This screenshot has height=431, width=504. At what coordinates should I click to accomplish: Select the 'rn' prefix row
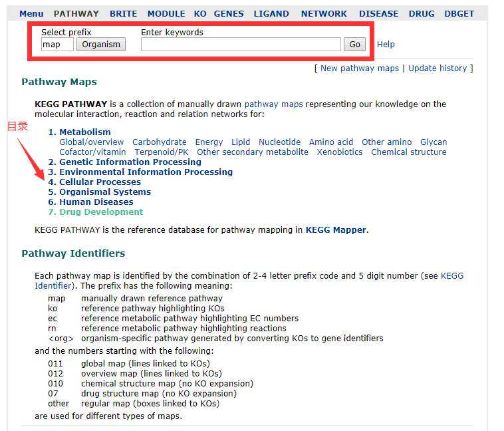pos(167,328)
